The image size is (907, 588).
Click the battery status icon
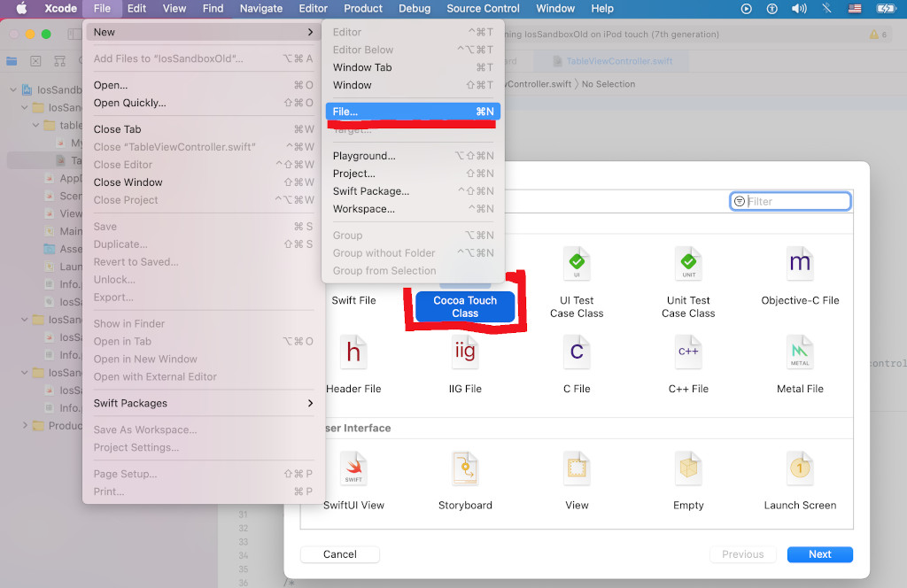[886, 8]
